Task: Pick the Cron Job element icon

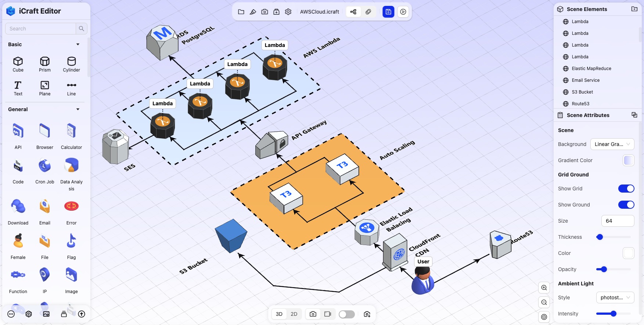Action: (45, 166)
